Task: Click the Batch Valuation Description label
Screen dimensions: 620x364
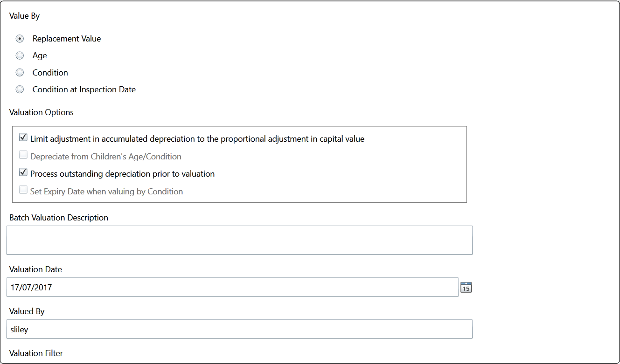Action: [x=59, y=218]
